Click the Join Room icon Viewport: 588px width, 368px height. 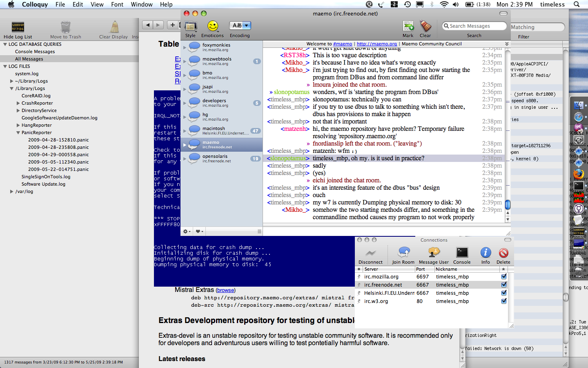point(403,253)
